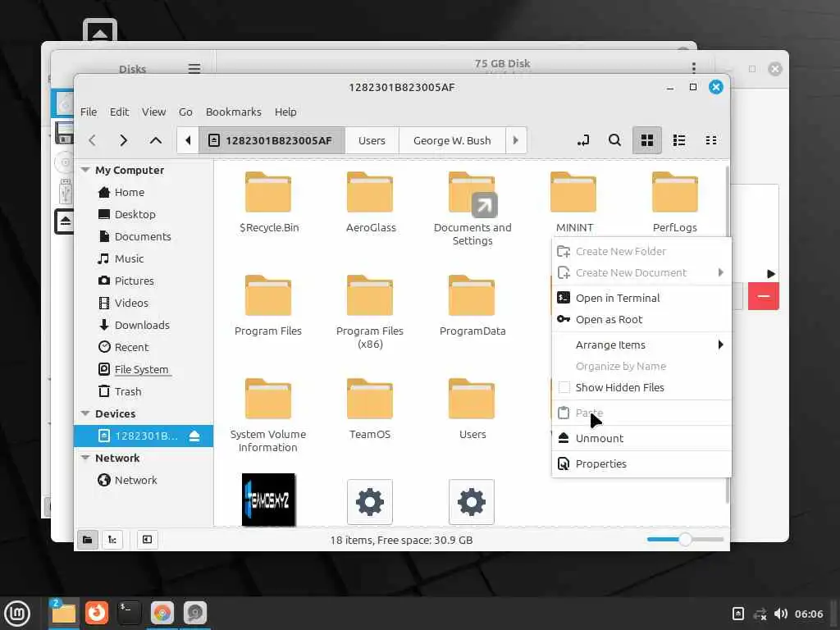840x630 pixels.
Task: Open the View menu
Action: (153, 112)
